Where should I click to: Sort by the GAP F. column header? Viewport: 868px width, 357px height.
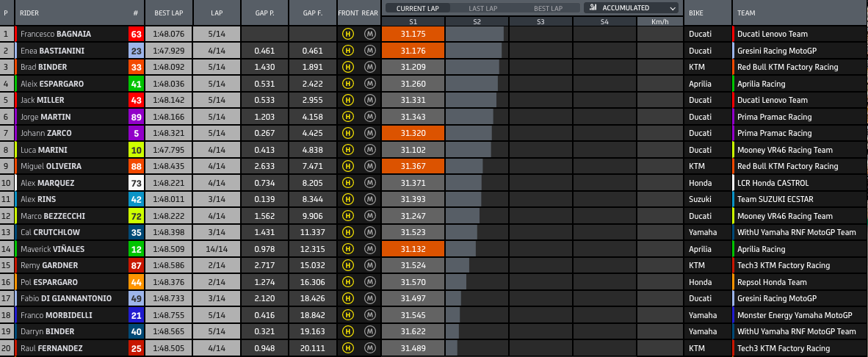tap(313, 12)
